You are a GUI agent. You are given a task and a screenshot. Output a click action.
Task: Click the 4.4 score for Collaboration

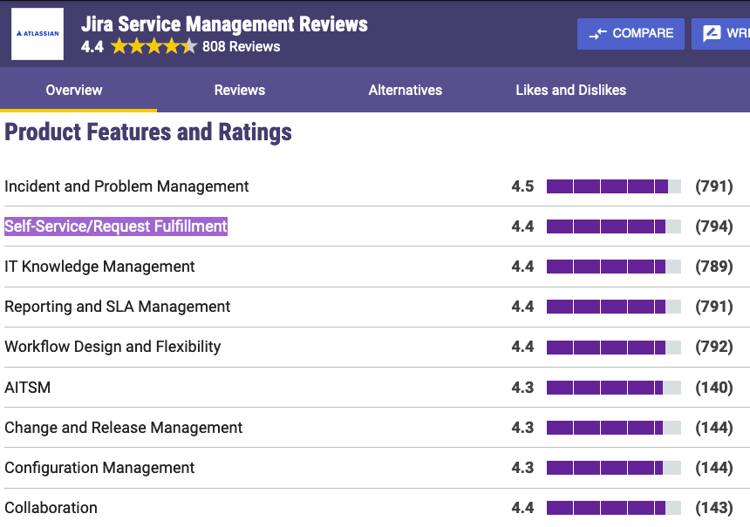pos(522,508)
